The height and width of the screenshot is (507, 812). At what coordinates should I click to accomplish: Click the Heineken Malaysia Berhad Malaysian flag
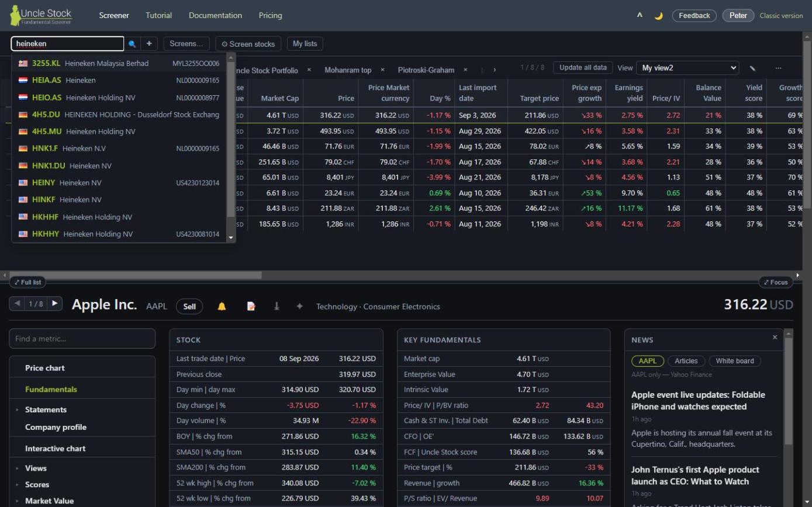tap(23, 64)
